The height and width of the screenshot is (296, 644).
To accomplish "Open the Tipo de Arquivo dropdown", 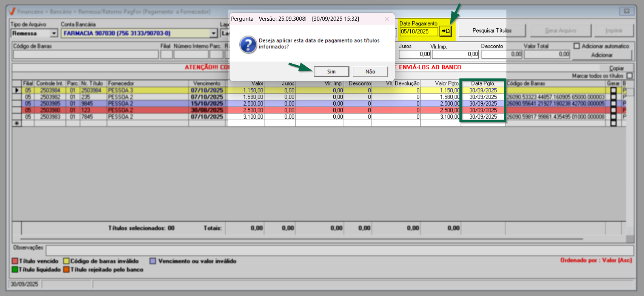I will pos(54,34).
